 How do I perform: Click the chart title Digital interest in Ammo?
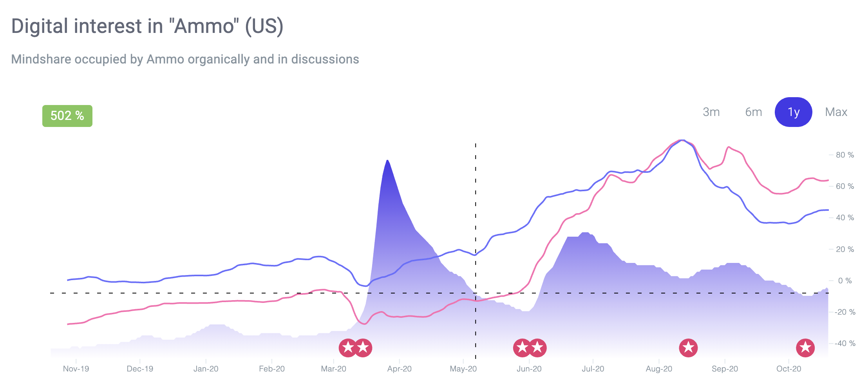(147, 27)
